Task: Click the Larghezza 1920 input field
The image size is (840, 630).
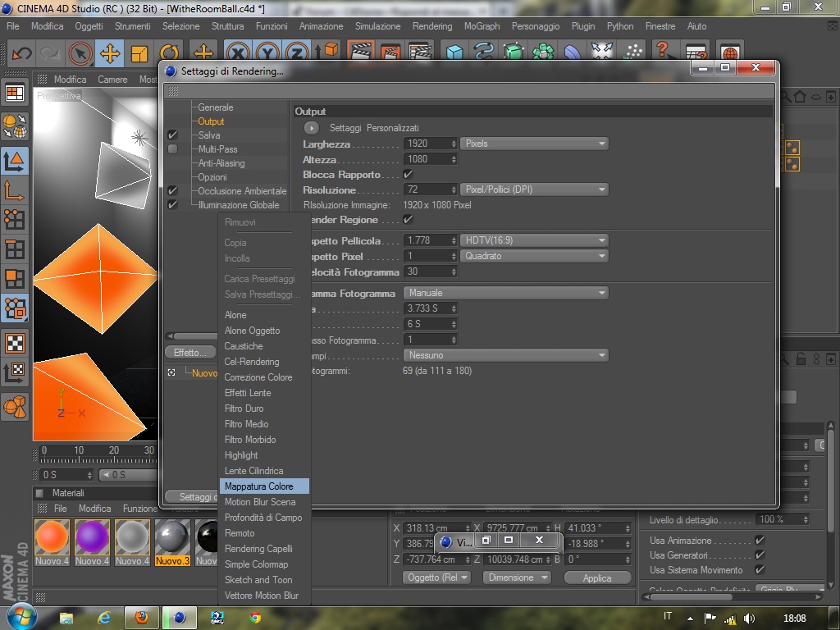Action: [x=430, y=144]
